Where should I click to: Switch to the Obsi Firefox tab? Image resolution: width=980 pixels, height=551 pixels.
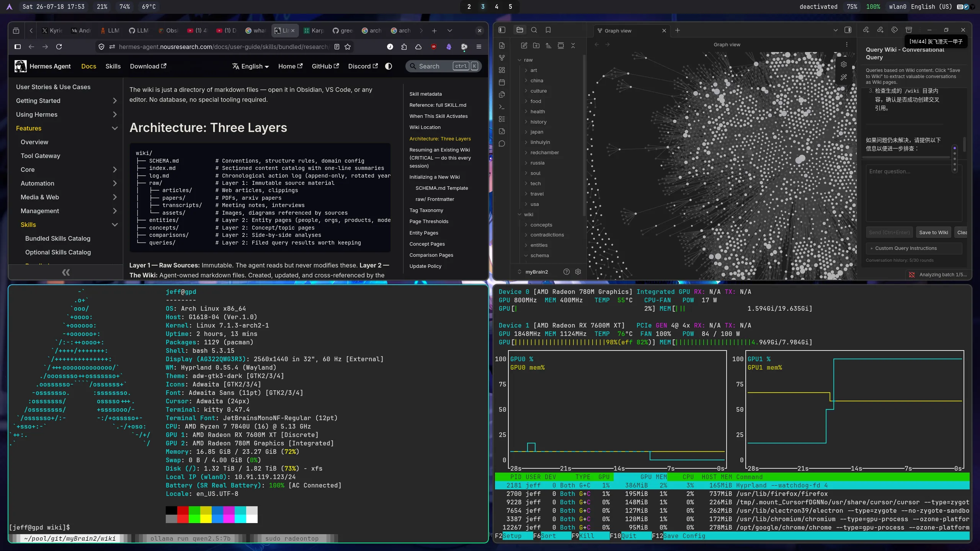[x=169, y=31]
